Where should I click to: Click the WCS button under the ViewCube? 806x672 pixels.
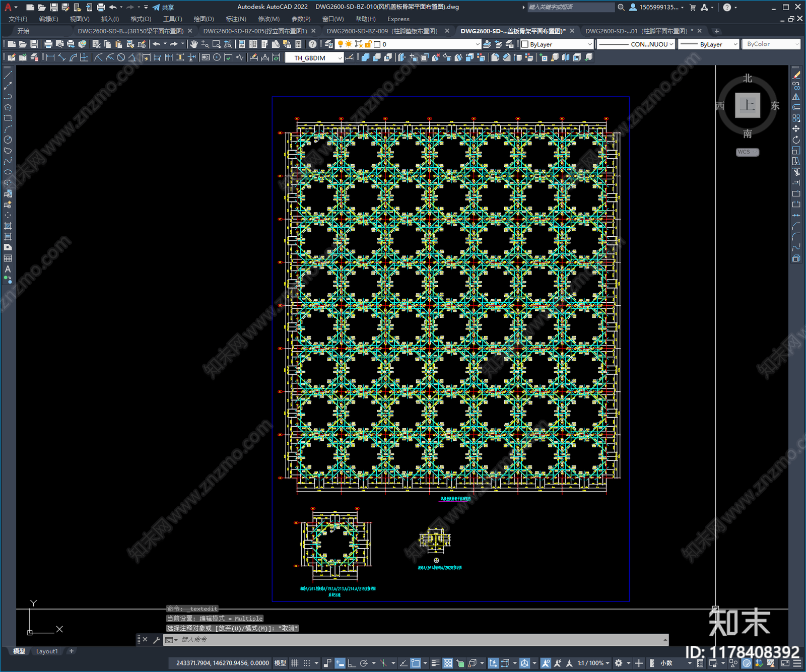pos(747,152)
